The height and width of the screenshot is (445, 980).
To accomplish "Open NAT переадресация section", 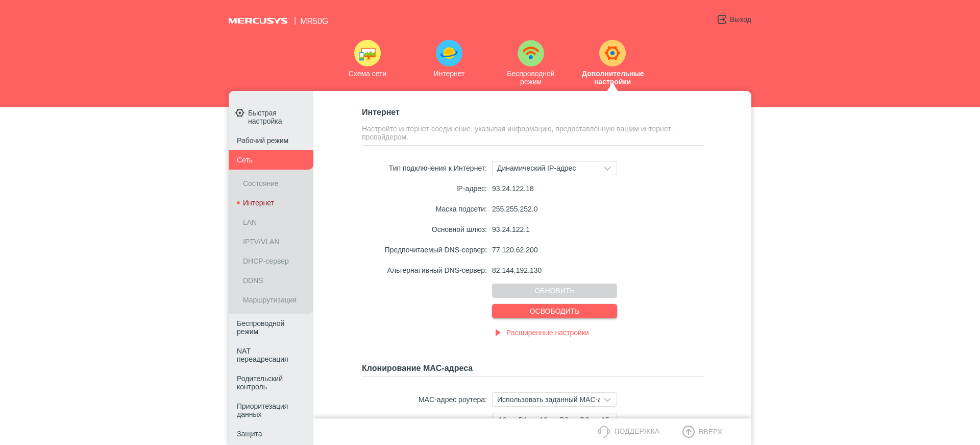I will (x=262, y=355).
